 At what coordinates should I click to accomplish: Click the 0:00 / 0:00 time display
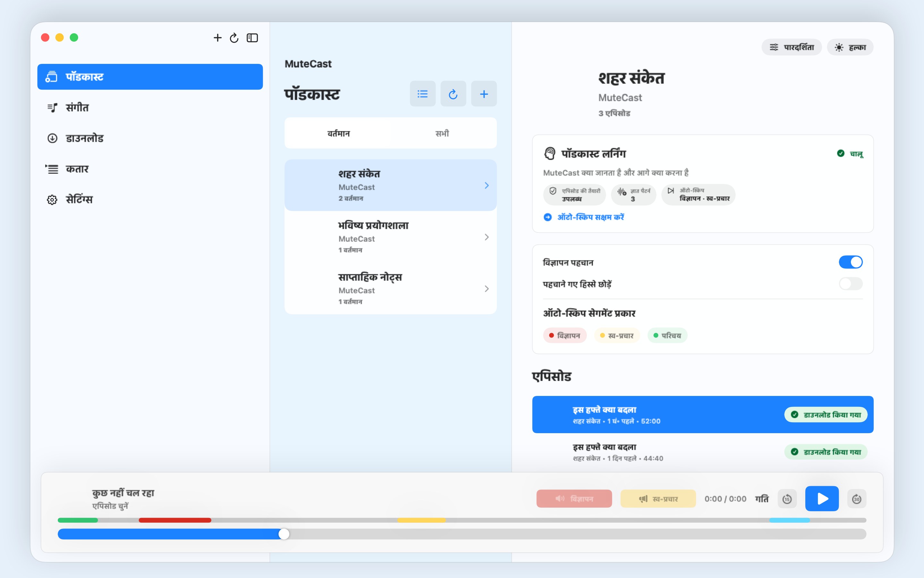725,498
